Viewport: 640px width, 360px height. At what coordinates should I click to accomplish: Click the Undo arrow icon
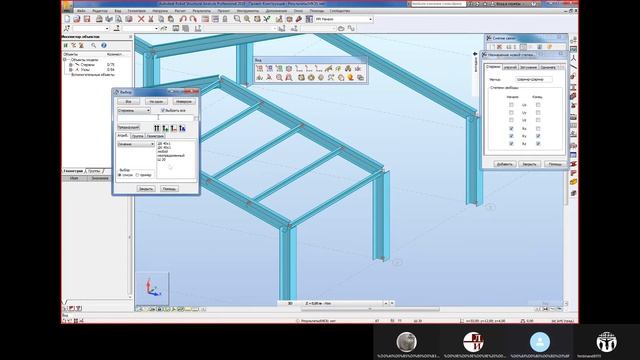(x=183, y=19)
